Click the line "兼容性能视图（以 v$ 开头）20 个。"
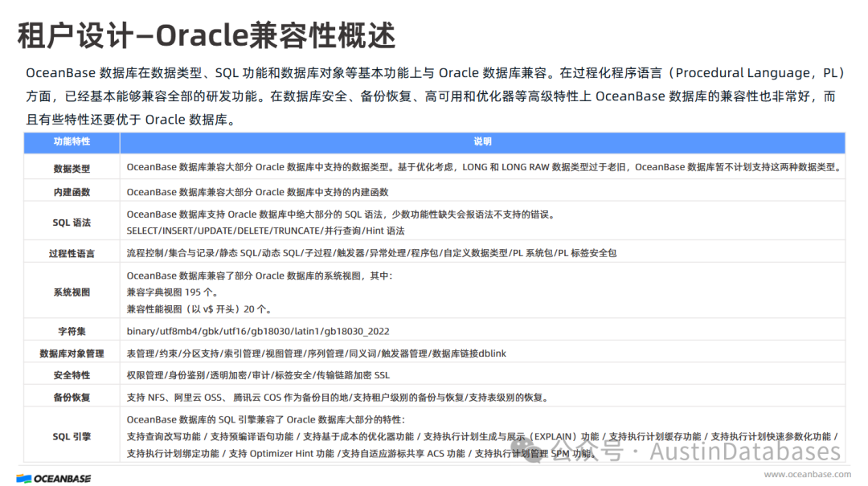This screenshot has width=868, height=486. coord(200,308)
